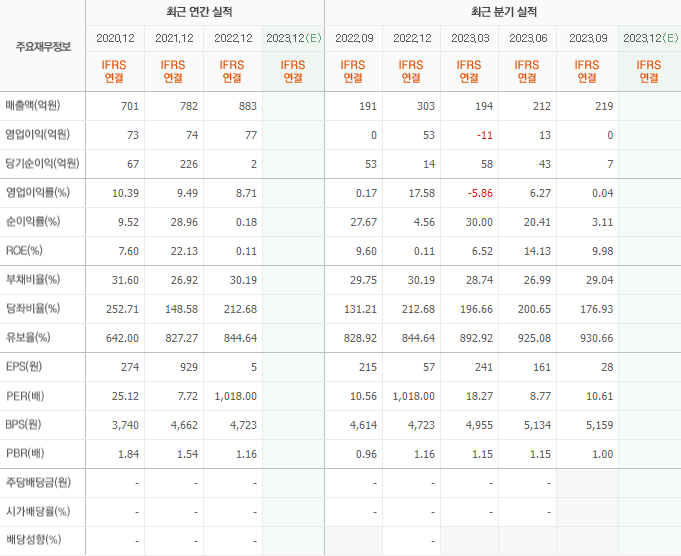The height and width of the screenshot is (556, 681).
Task: Click the 당좌비율(%) row label
Action: [x=33, y=309]
